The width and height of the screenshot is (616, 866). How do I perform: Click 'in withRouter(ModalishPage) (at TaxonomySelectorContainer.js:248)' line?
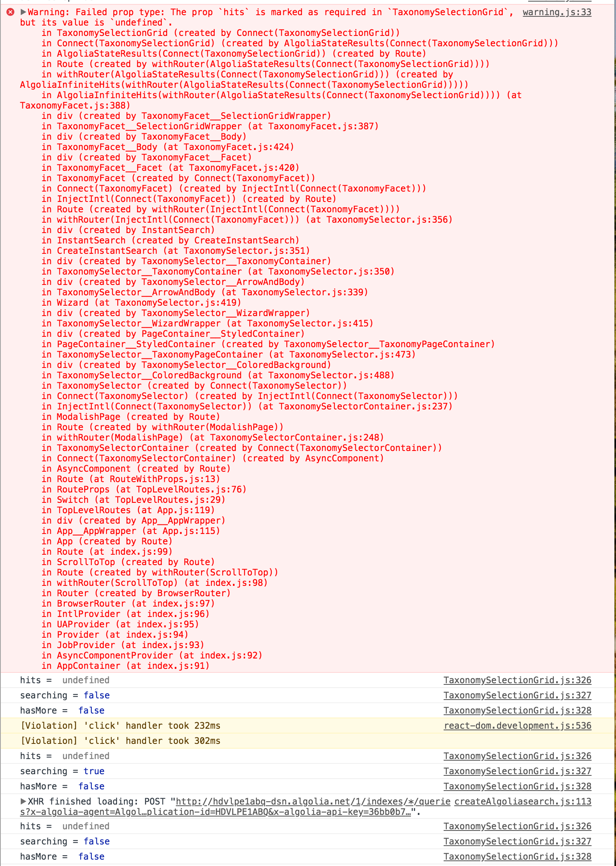[x=213, y=437]
